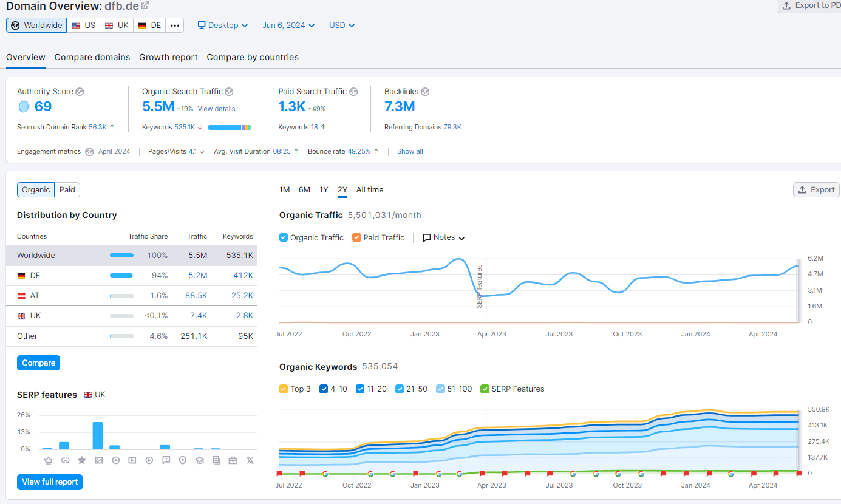841x504 pixels.
Task: Toggle SERP Features legend checkbox
Action: [485, 389]
